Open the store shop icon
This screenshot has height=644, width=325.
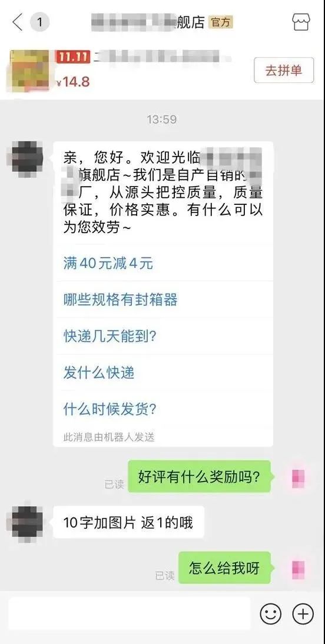[x=301, y=22]
